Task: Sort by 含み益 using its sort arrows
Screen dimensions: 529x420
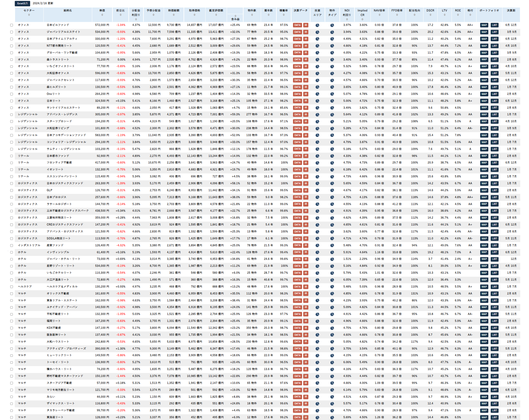Action: pyautogui.click(x=235, y=15)
